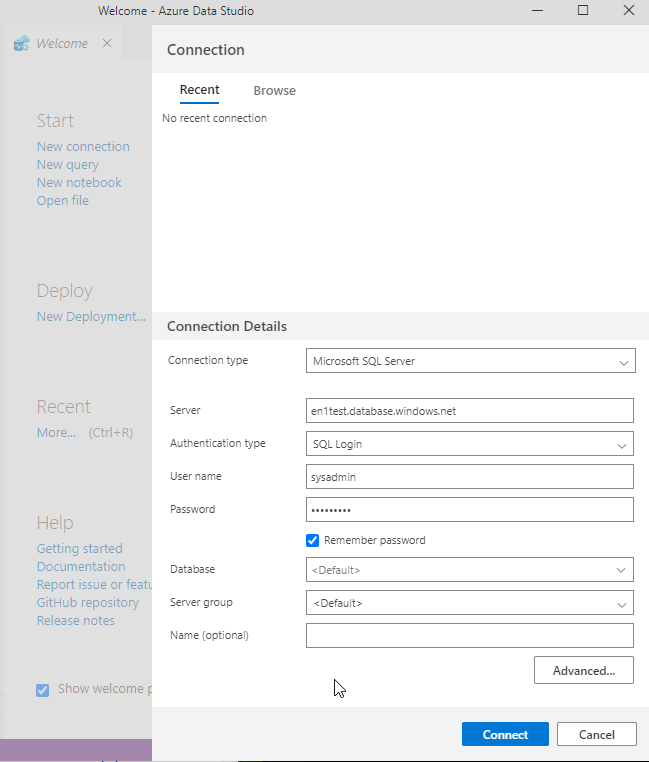Close the Welcome tab
Image resolution: width=649 pixels, height=762 pixels.
pyautogui.click(x=107, y=44)
